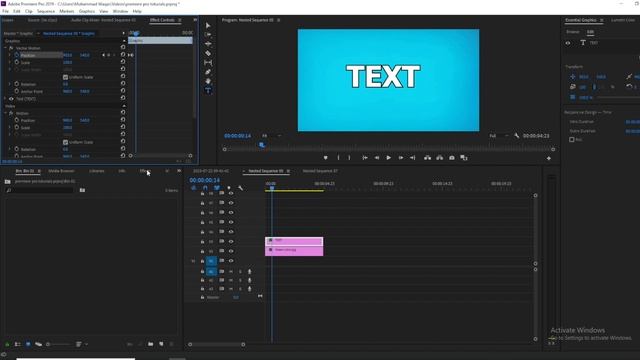The image size is (640, 360).
Task: Switch to Media Browser tab
Action: click(61, 171)
